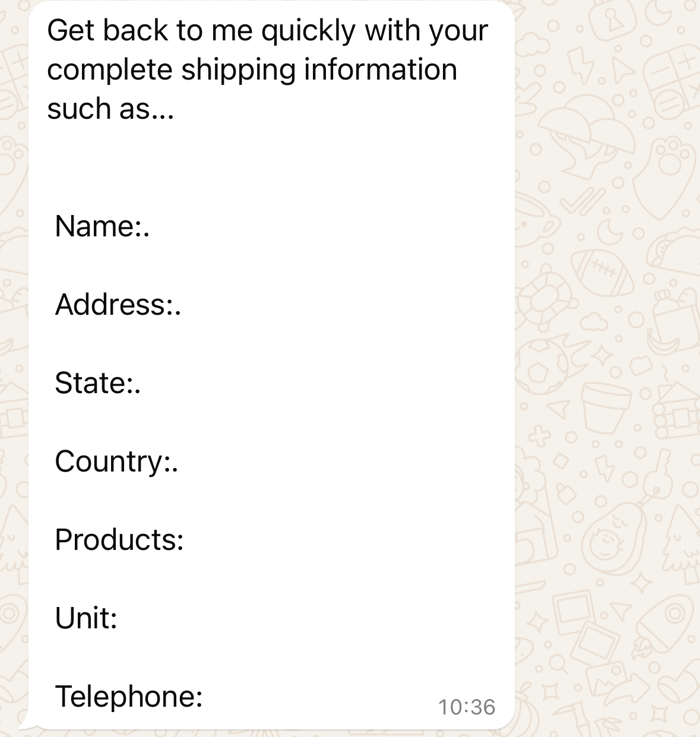
Task: Click the 10:36 message timestamp
Action: coord(466,707)
